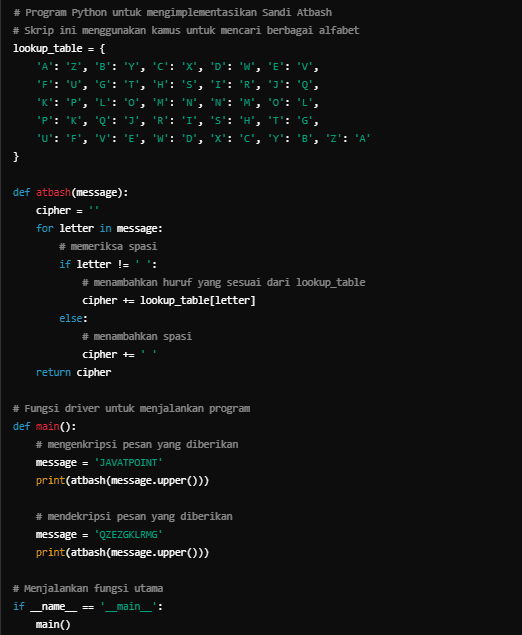The image size is (522, 635).
Task: Click the dictionary row starting with 'F': 'U'
Action: pos(177,85)
